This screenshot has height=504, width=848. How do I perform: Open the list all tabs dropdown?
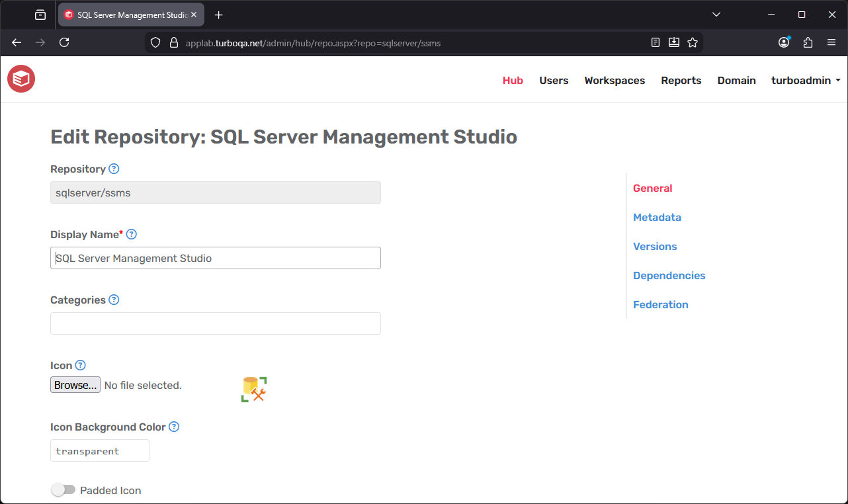(716, 14)
